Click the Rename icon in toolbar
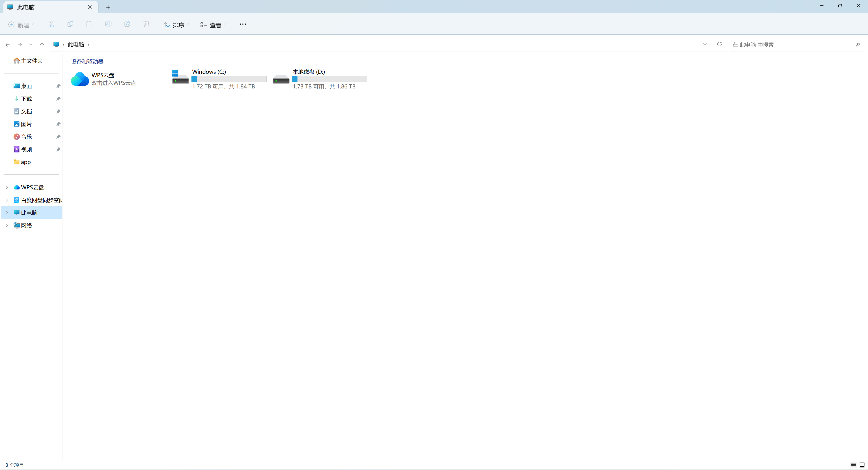 pyautogui.click(x=108, y=24)
